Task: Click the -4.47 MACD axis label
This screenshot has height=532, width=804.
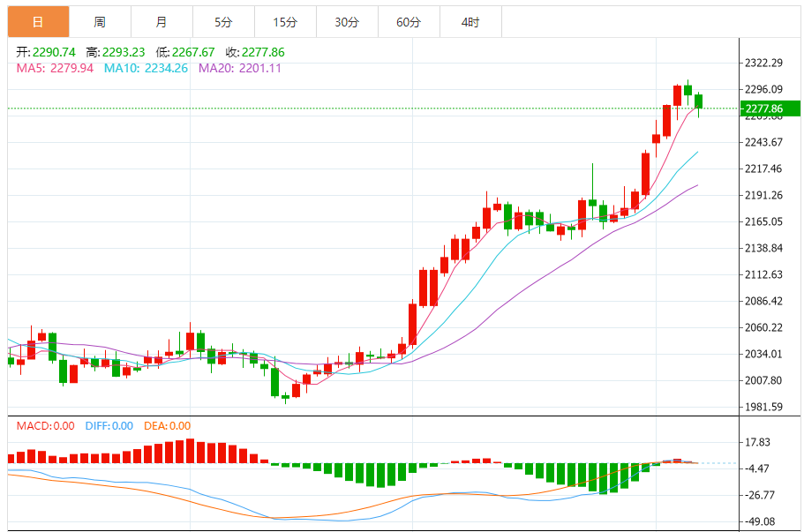Action: pos(757,468)
